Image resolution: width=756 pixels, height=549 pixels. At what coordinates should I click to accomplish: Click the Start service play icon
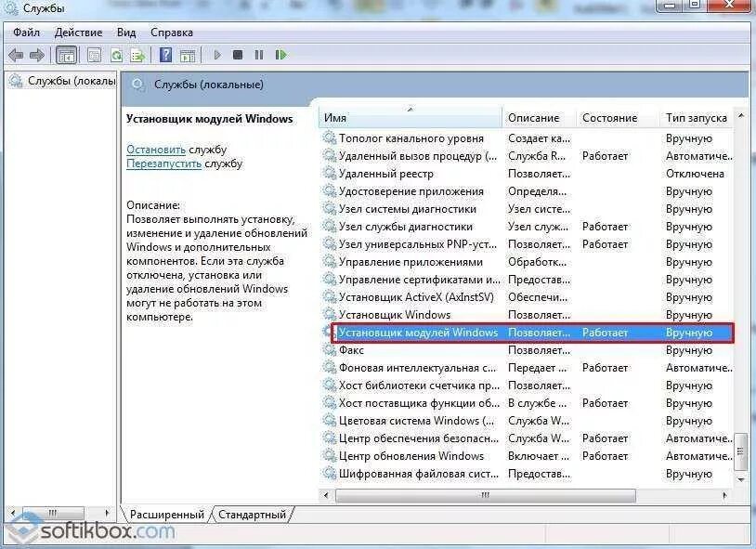click(x=217, y=55)
